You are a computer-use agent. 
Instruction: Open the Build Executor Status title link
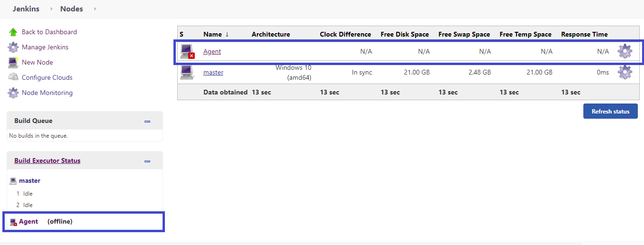(47, 160)
